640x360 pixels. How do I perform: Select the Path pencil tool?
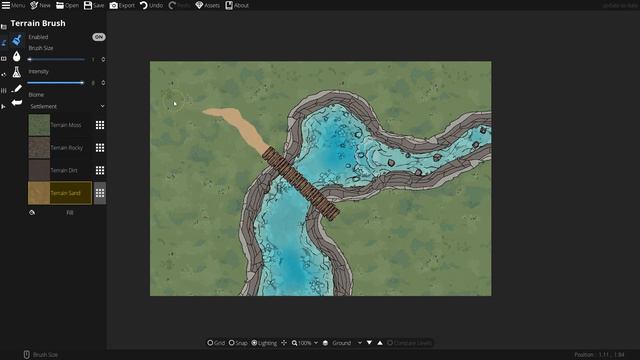point(16,89)
